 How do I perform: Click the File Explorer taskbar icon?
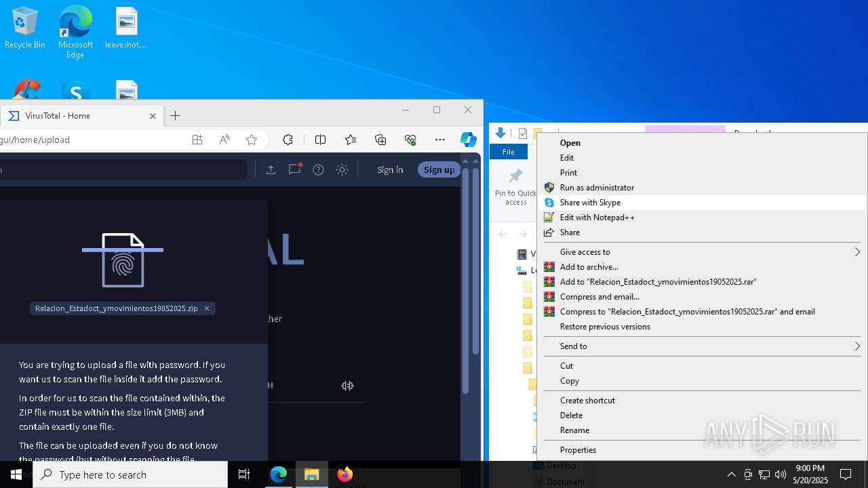click(312, 474)
